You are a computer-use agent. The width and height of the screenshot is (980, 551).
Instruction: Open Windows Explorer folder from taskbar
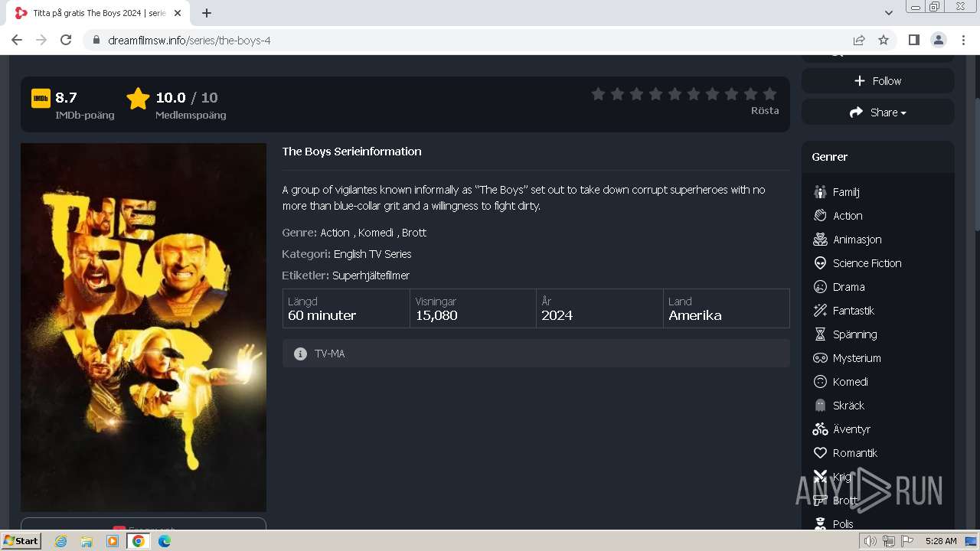point(87,541)
